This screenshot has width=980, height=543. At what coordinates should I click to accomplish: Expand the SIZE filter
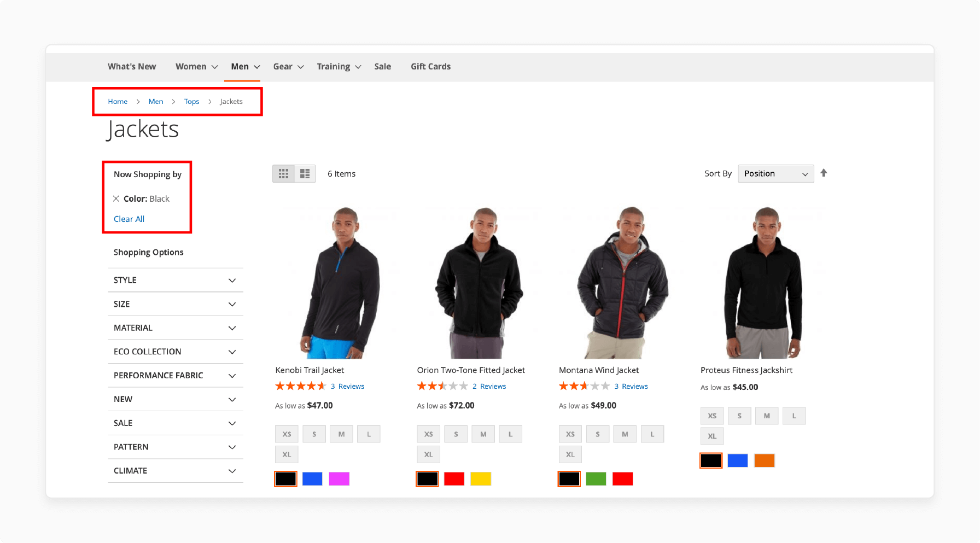[176, 304]
